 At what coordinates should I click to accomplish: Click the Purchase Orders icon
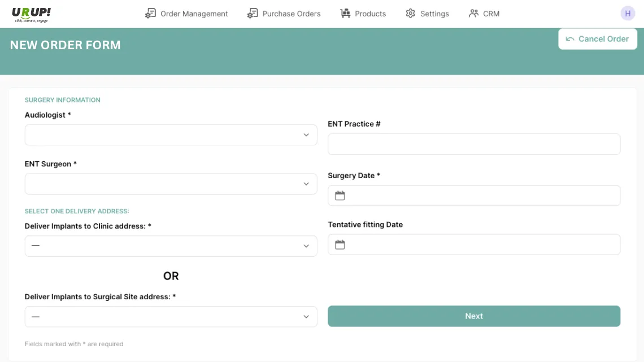coord(253,14)
